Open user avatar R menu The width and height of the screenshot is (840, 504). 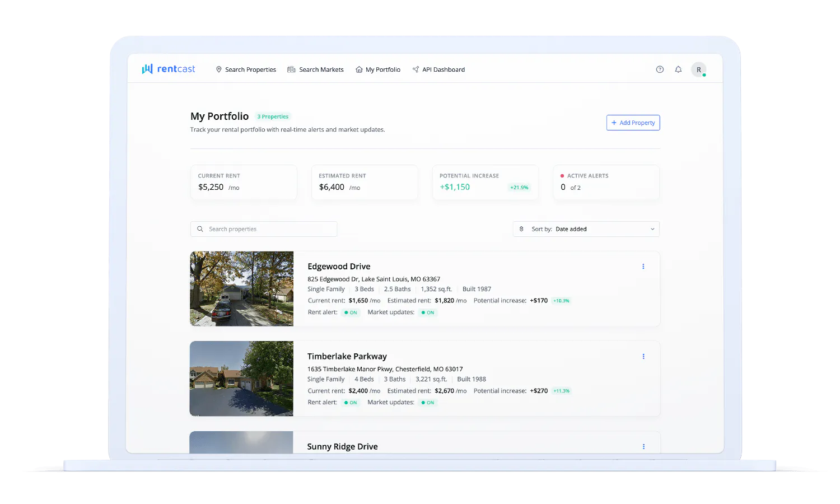pyautogui.click(x=698, y=69)
